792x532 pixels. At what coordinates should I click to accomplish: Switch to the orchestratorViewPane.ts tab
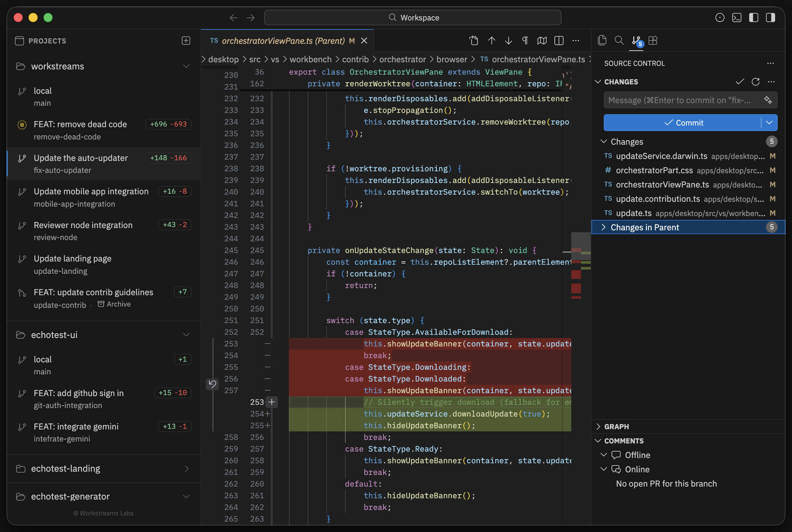(283, 40)
